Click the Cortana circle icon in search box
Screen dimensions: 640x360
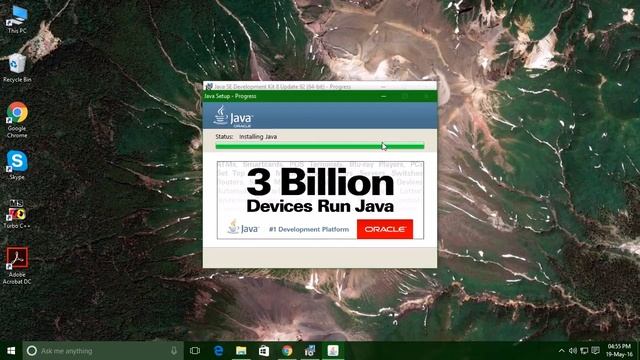pos(31,351)
